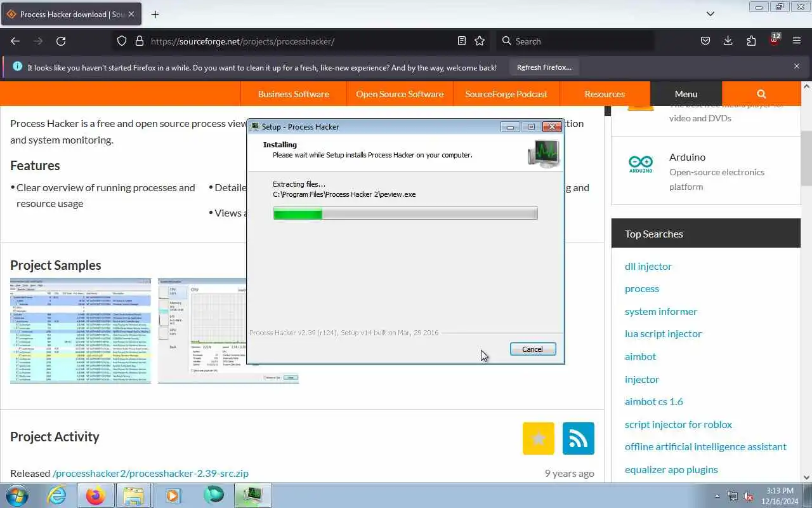Click the address bar URL field
This screenshot has width=812, height=508.
[x=301, y=41]
